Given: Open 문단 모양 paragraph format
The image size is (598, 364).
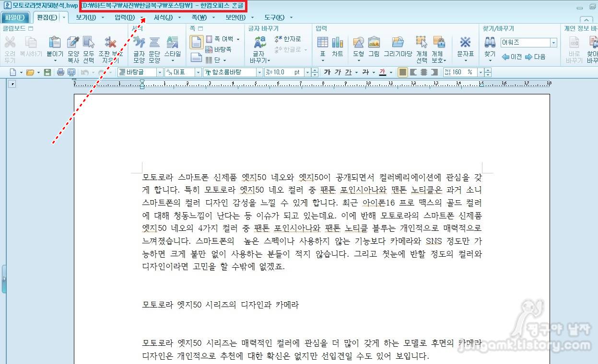Looking at the screenshot, I should point(154,49).
